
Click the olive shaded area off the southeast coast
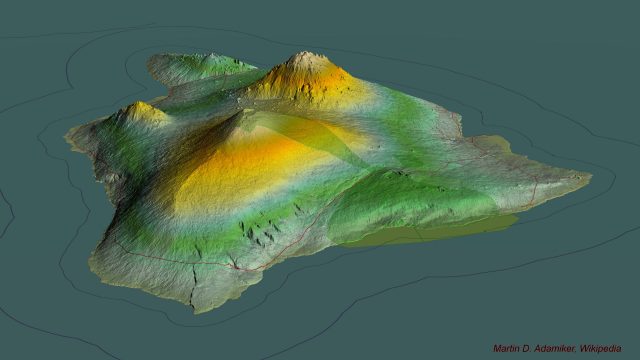[x=429, y=233]
